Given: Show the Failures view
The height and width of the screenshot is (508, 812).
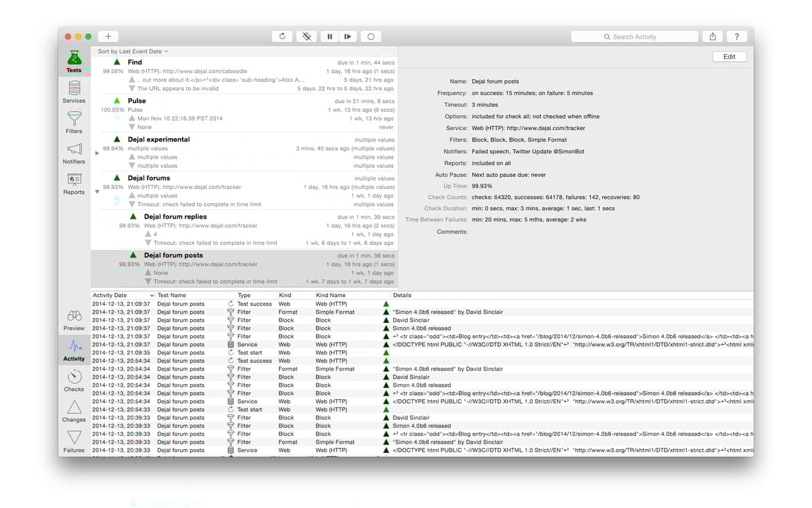Looking at the screenshot, I should [x=74, y=440].
